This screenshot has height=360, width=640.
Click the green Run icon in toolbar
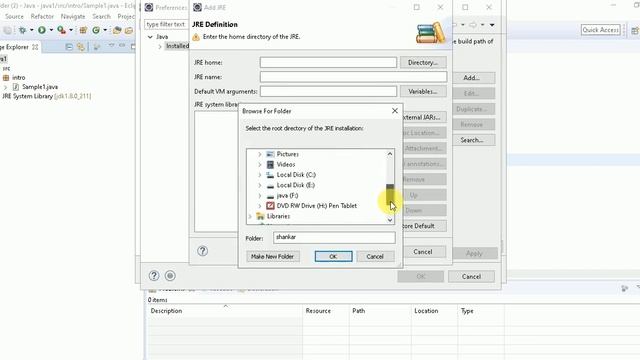[x=42, y=30]
